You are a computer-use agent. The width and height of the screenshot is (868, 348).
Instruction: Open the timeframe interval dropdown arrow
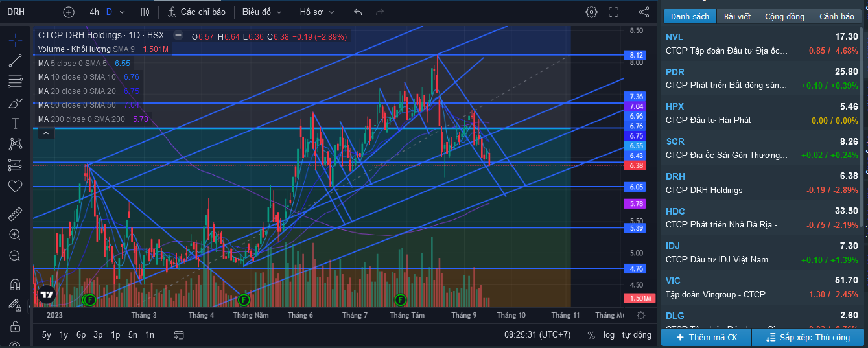122,12
